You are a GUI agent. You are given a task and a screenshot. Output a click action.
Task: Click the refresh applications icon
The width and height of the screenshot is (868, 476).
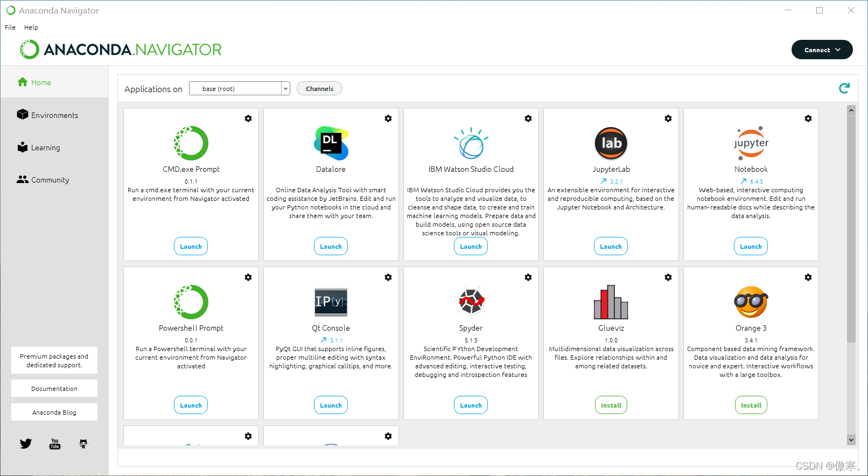click(x=844, y=88)
